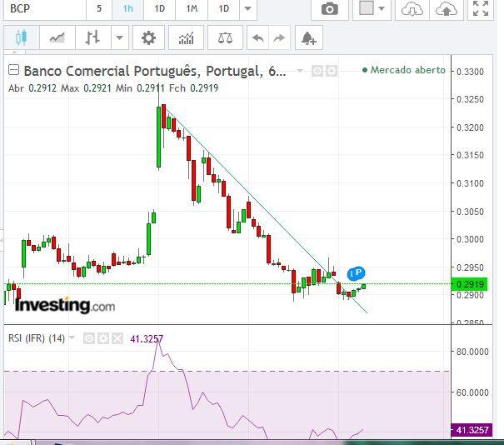This screenshot has height=445, width=504.
Task: Undo the last chart action
Action: (x=257, y=38)
